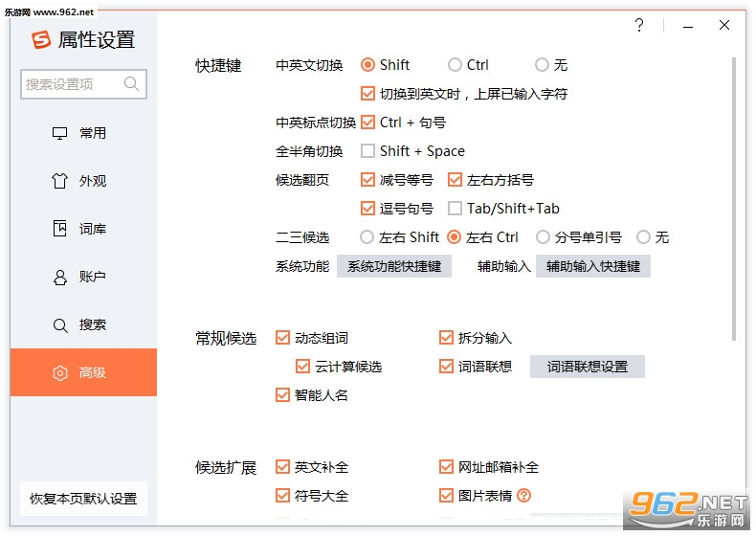Toggle the 网址邮箱补全 checkbox
Screen dimensions: 756x536
pos(446,467)
